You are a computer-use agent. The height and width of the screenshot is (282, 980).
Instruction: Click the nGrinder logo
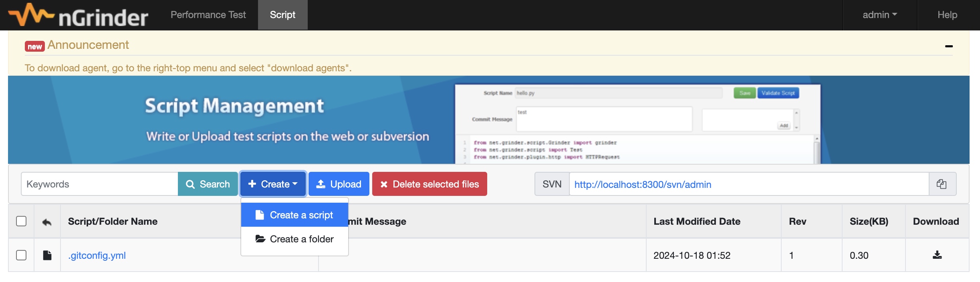coord(79,15)
